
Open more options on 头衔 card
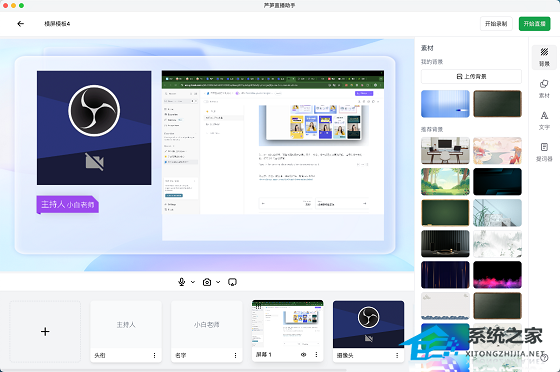(154, 355)
